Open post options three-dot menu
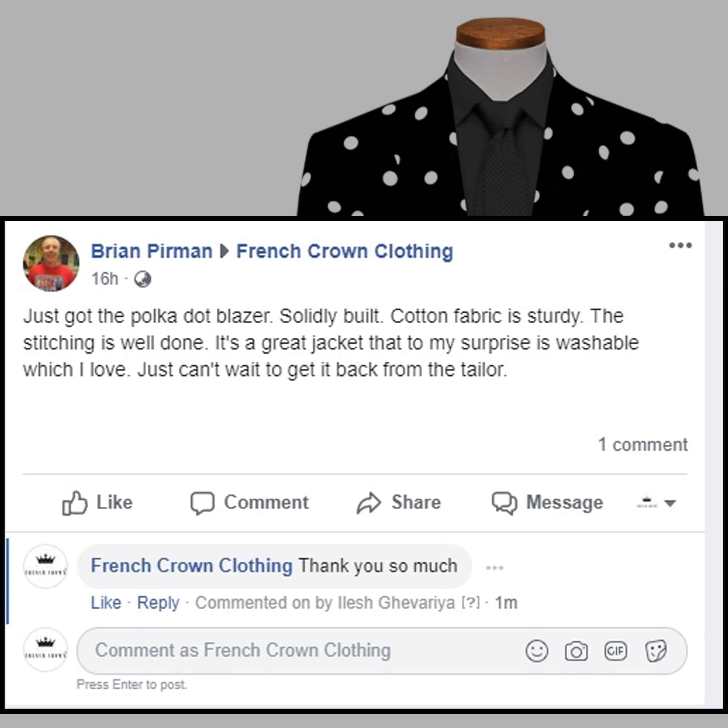The width and height of the screenshot is (728, 728). click(681, 245)
